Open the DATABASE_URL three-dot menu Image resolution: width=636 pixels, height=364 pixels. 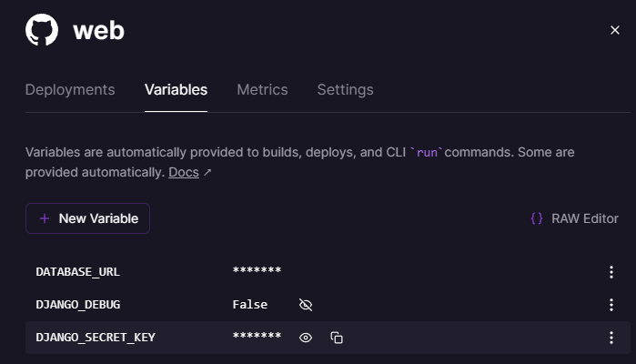[611, 271]
